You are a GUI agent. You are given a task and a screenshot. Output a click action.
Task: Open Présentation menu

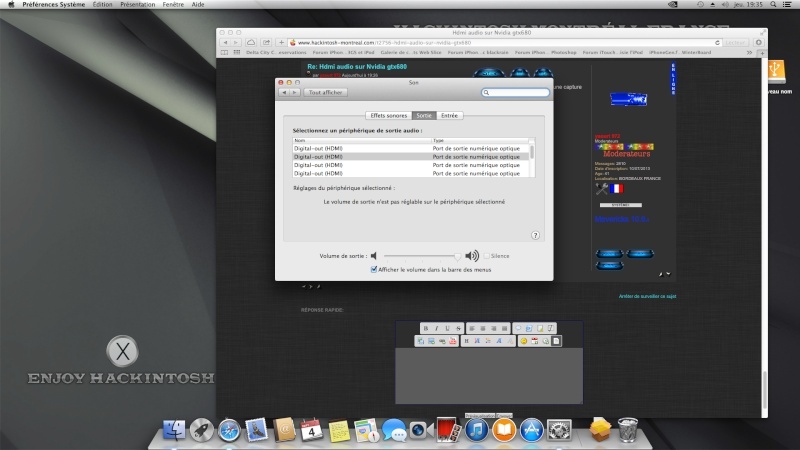(138, 5)
